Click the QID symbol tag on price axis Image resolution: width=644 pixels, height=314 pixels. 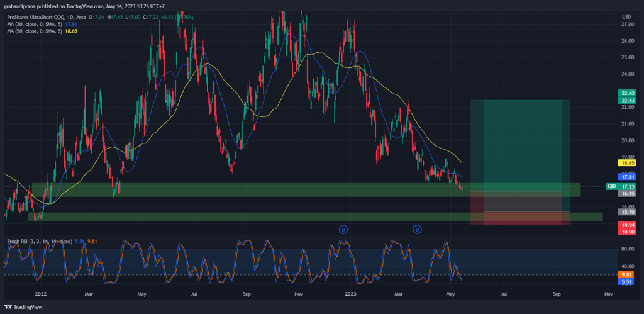tap(612, 186)
